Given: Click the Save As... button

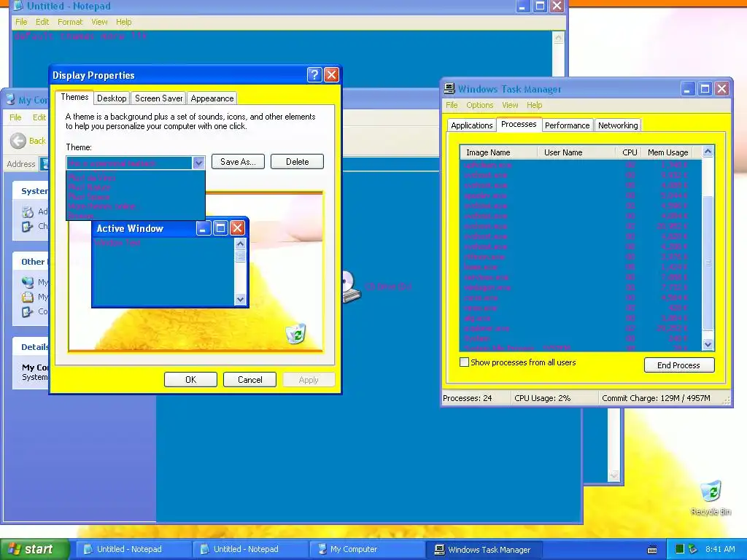Looking at the screenshot, I should point(238,161).
